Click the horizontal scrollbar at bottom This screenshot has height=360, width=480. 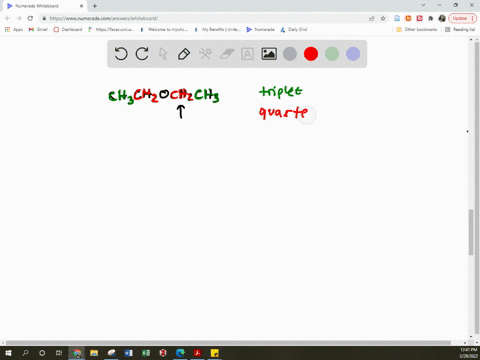pos(228,343)
